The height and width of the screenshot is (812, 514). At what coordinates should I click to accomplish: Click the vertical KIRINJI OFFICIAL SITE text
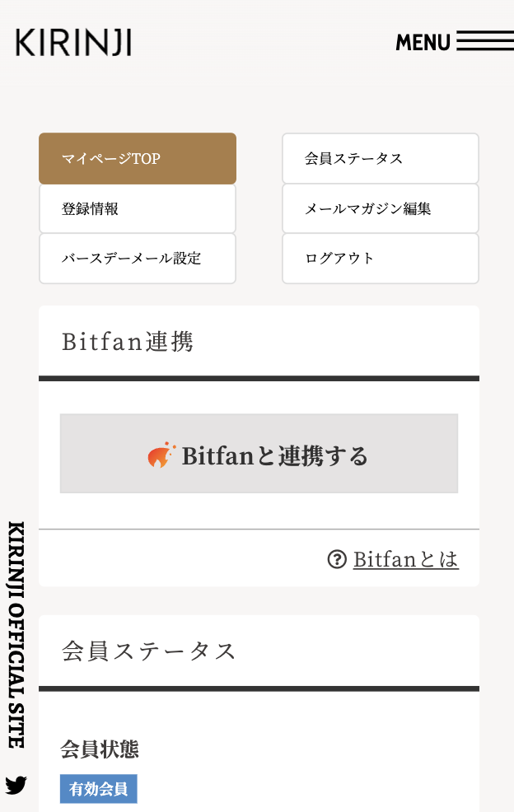(x=16, y=634)
